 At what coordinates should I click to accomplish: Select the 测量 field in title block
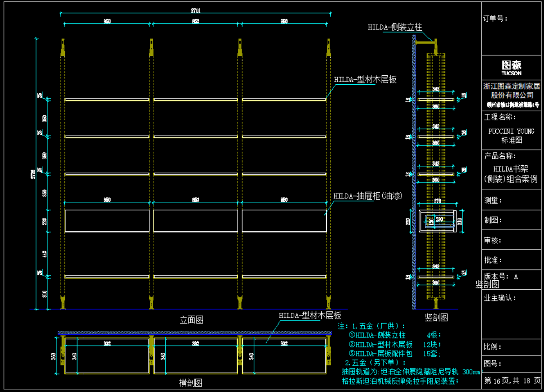tap(493, 201)
